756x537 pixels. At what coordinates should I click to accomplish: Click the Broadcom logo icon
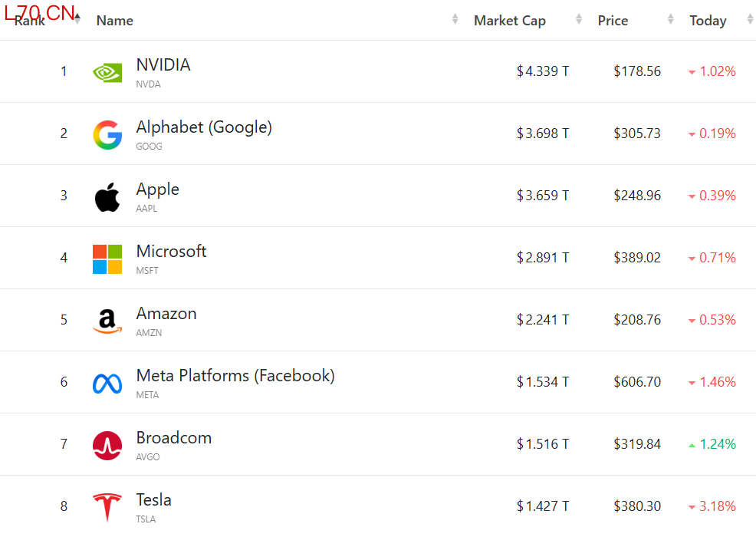pos(107,445)
